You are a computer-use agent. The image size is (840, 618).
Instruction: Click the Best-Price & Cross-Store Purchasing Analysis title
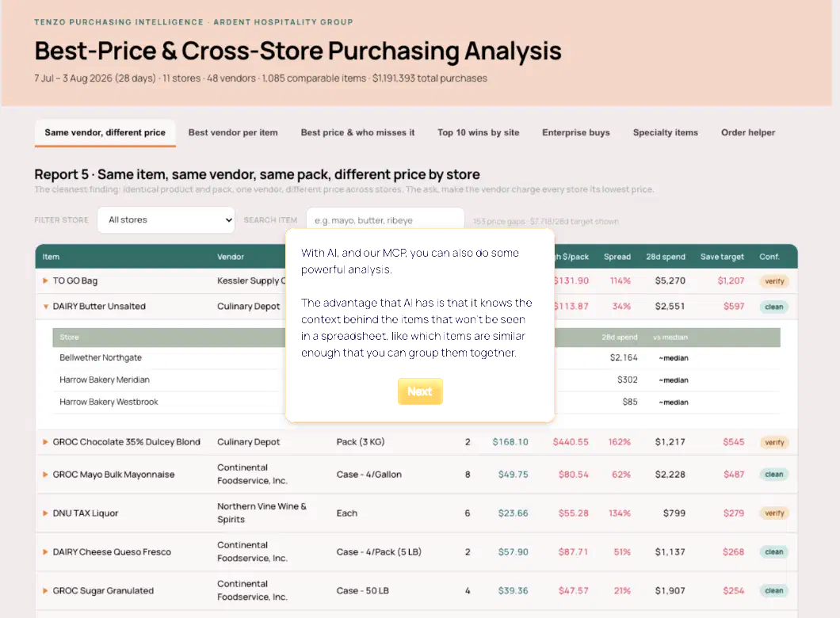(298, 51)
